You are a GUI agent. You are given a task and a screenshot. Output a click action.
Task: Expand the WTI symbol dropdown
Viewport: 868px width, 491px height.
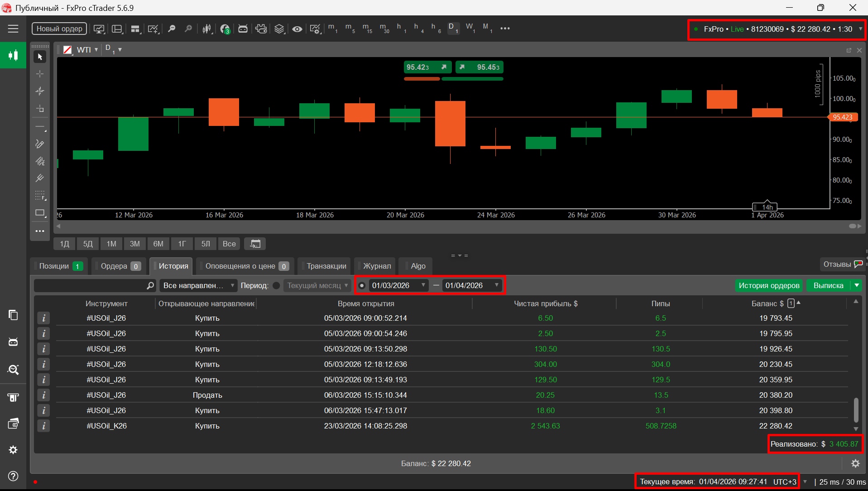point(96,50)
